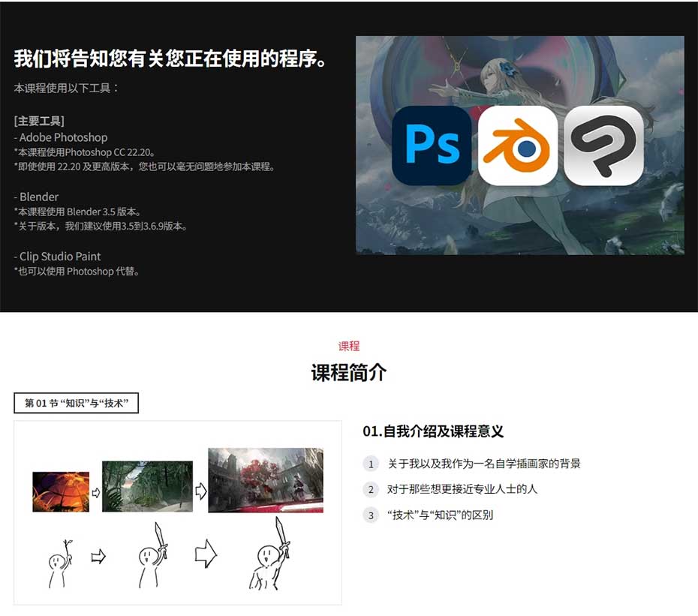The image size is (698, 616).
Task: Click item 关于我以及我作为一名自学插画家的背景
Action: [x=484, y=464]
